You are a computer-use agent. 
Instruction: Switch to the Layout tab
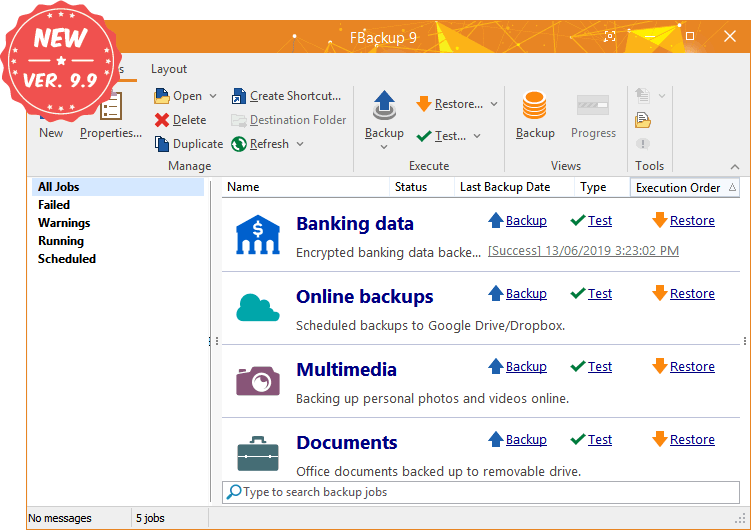click(x=169, y=69)
